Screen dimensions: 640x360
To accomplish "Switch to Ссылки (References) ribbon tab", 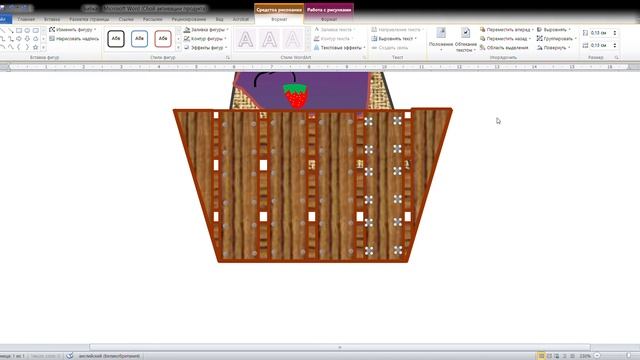I will point(126,19).
